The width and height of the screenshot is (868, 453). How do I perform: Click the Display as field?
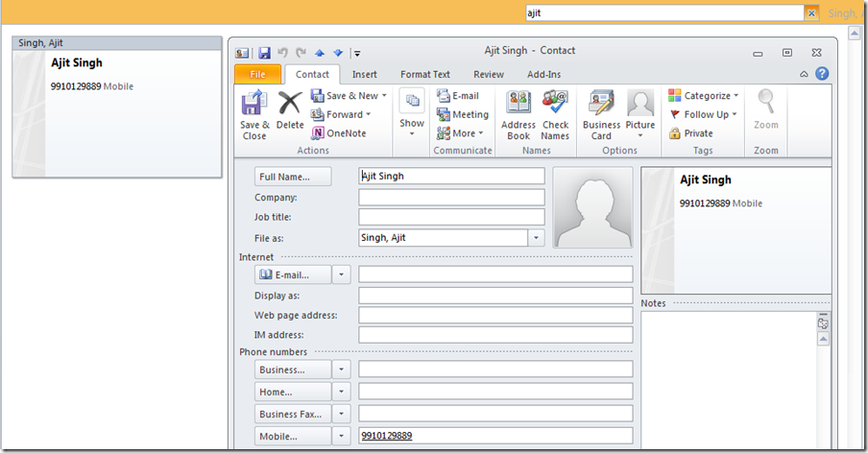point(495,296)
